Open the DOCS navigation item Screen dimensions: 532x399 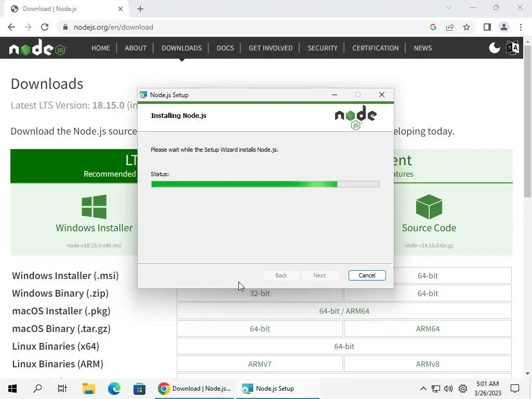click(x=225, y=48)
